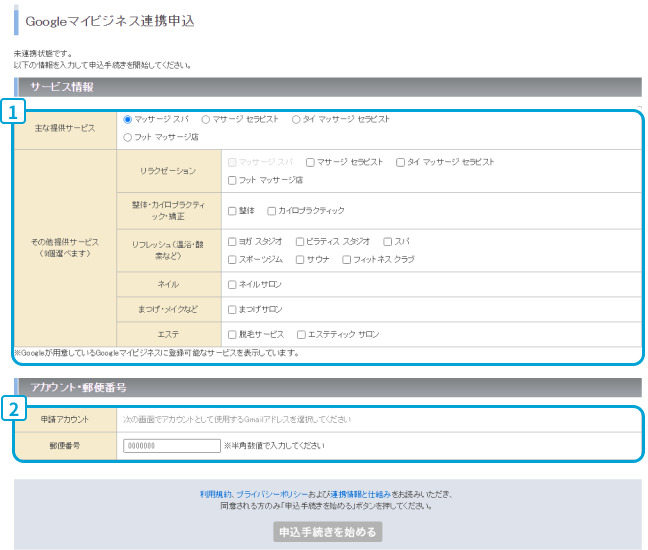Check the 整体 checkbox
This screenshot has height=550, width=648.
click(x=233, y=211)
